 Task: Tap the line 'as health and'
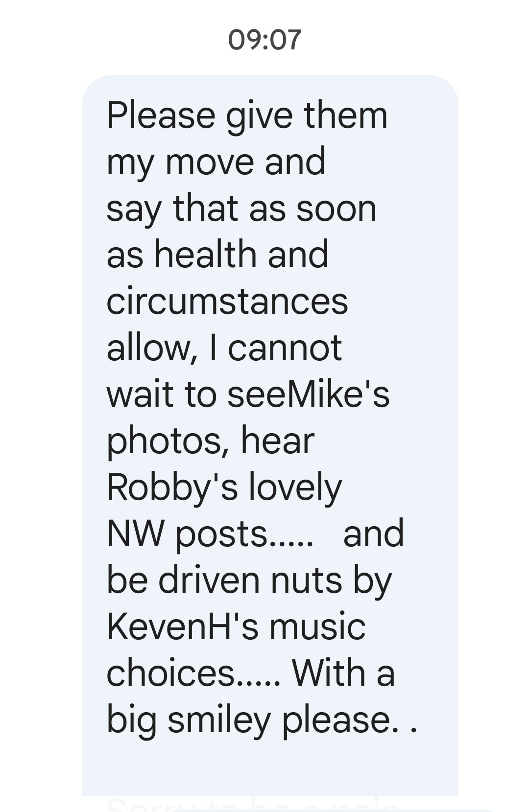pos(217,255)
